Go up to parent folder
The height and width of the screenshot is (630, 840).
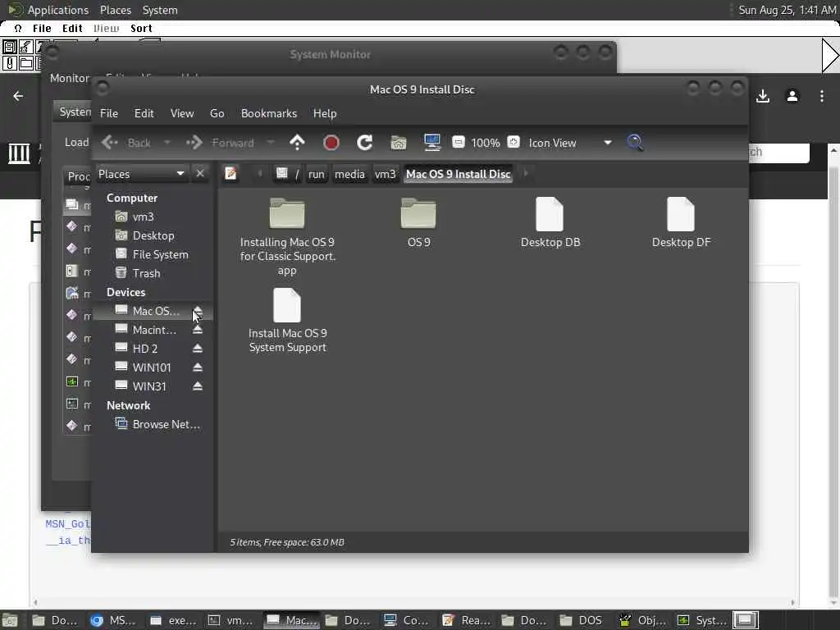pyautogui.click(x=297, y=143)
